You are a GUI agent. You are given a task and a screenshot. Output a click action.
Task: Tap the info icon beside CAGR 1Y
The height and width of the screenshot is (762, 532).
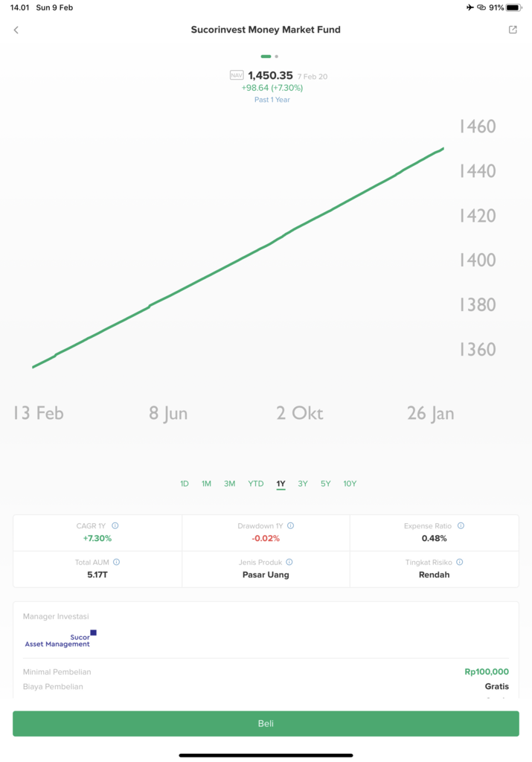(x=115, y=526)
